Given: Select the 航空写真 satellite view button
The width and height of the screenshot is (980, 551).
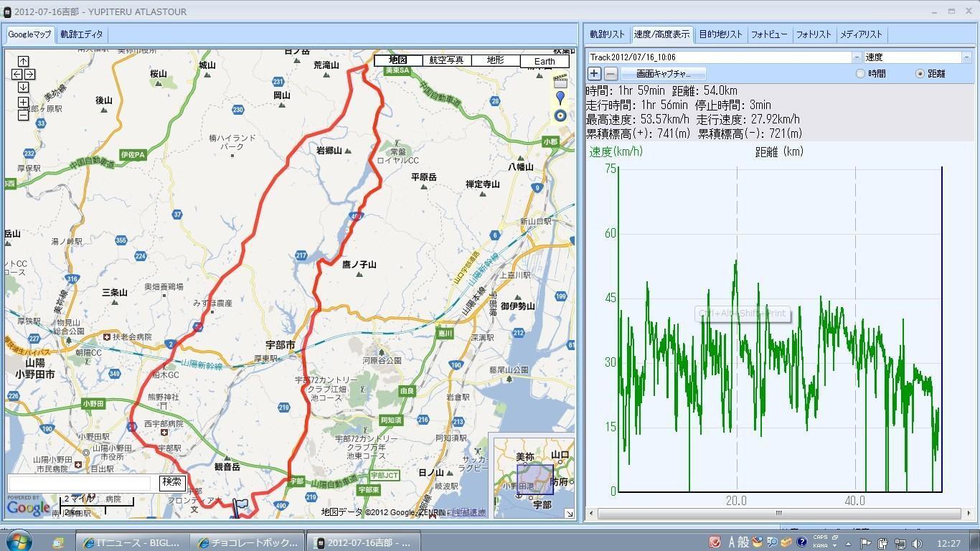Looking at the screenshot, I should point(447,60).
